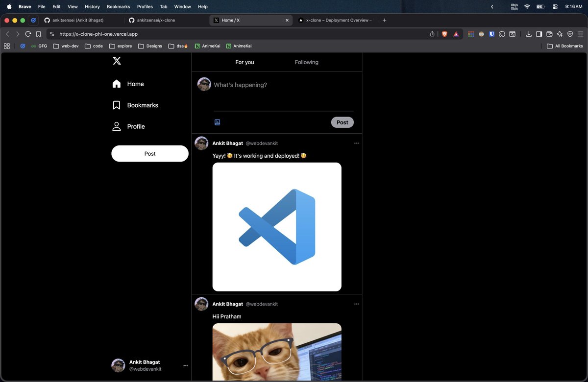Open Brave VPN shield icon
Screen dimensions: 588x382
tap(570, 34)
